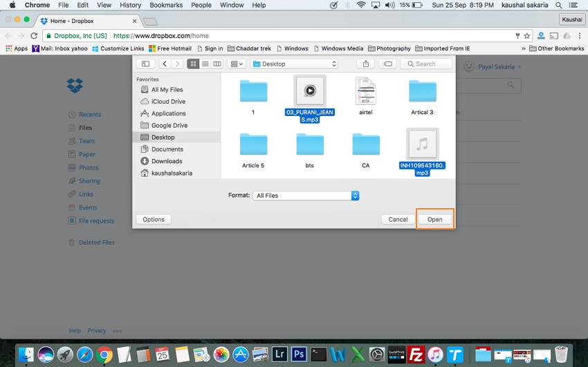Screen dimensions: 588x367
Task: Go back with the dialog back arrow
Action: coord(165,64)
